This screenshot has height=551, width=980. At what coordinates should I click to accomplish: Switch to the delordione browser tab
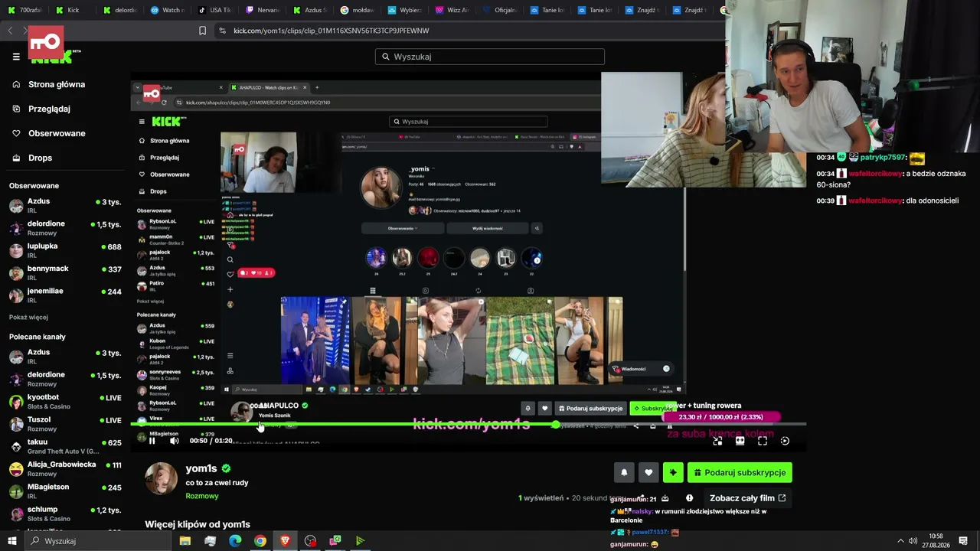(x=119, y=10)
